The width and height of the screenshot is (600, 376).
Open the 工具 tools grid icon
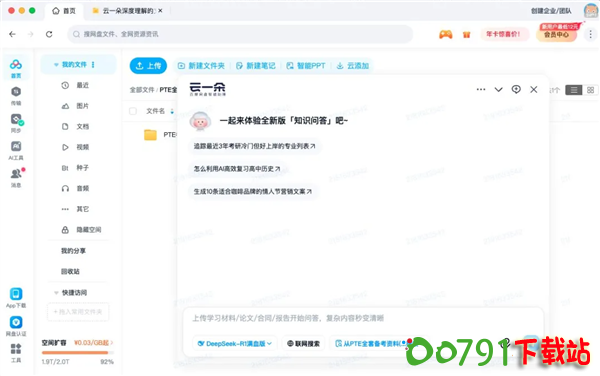click(x=16, y=352)
